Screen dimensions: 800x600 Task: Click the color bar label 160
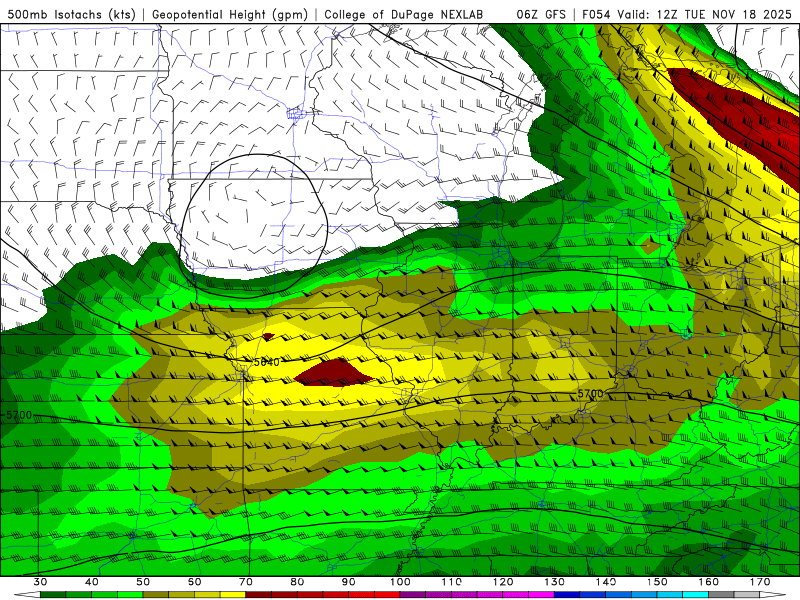click(x=709, y=582)
